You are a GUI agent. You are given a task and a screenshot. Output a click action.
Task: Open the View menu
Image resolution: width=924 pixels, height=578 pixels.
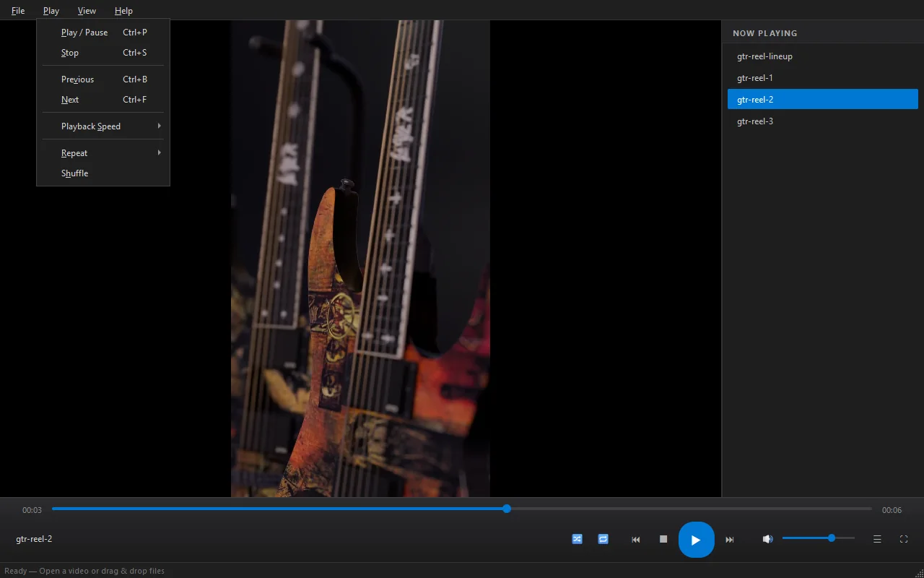point(87,11)
